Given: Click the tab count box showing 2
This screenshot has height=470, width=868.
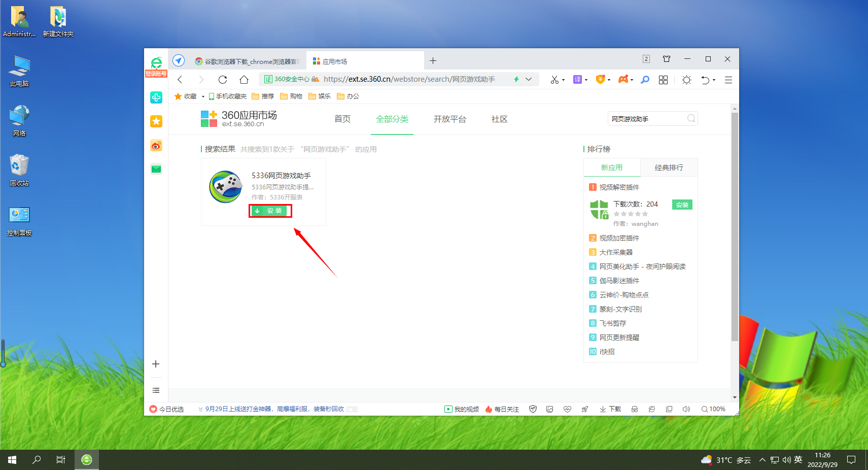Looking at the screenshot, I should click(x=646, y=59).
